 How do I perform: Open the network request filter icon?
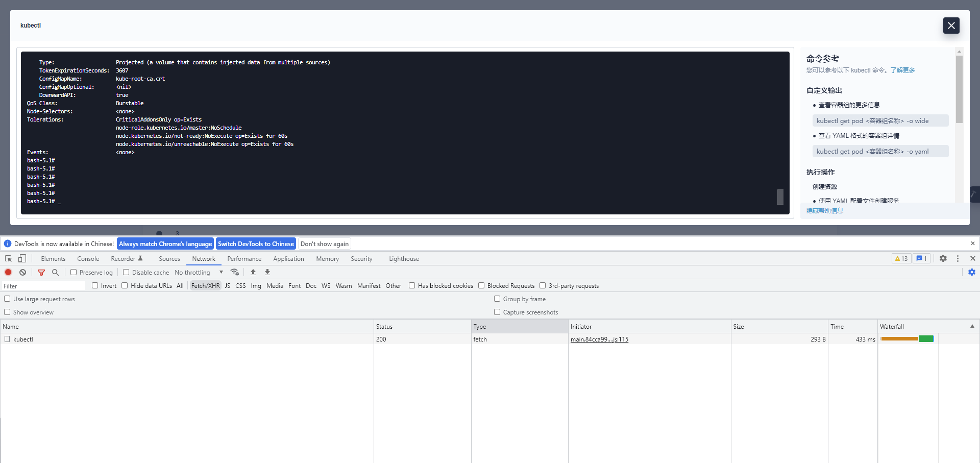(x=41, y=272)
